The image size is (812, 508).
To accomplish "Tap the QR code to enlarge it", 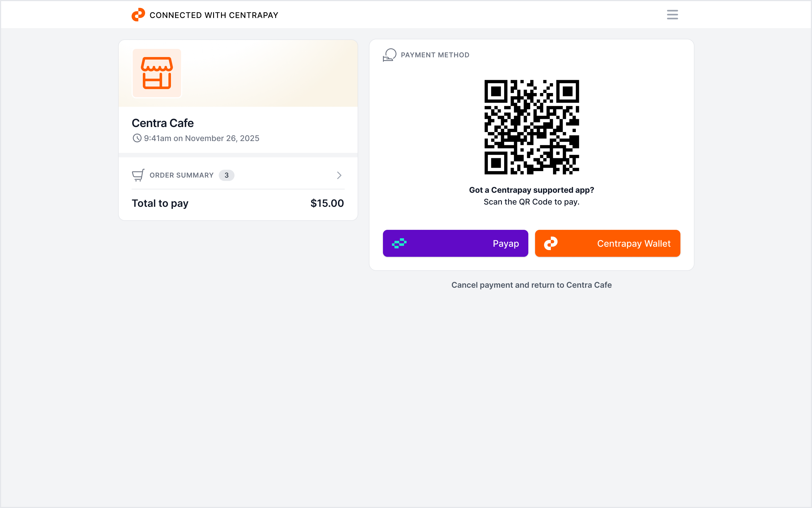I will pyautogui.click(x=532, y=127).
